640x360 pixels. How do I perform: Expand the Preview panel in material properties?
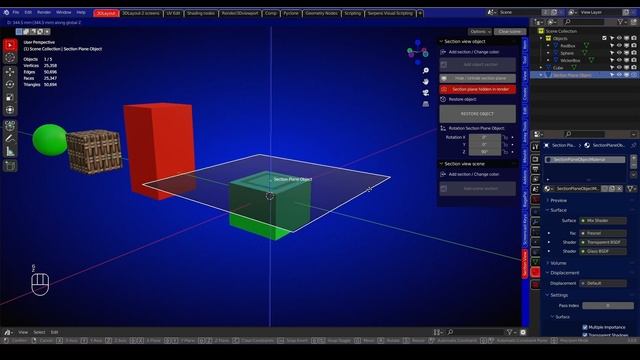point(548,200)
